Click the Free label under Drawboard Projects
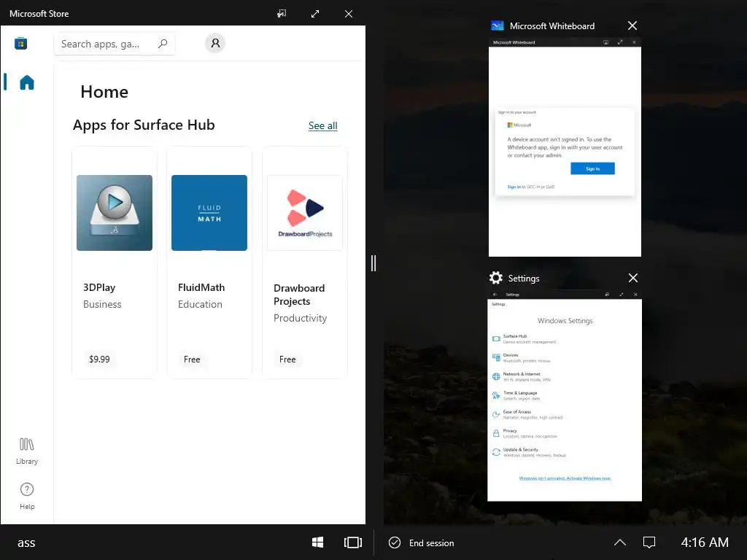This screenshot has width=747, height=560. tap(287, 359)
